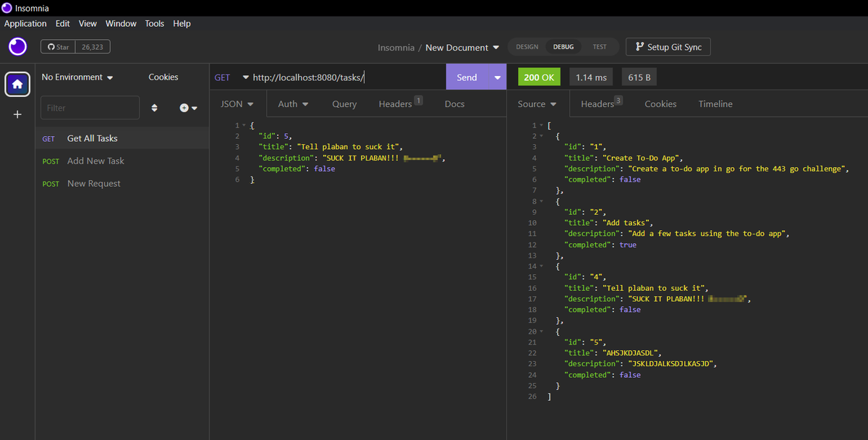Viewport: 868px width, 440px height.
Task: Click the Filter input field
Action: (x=90, y=108)
